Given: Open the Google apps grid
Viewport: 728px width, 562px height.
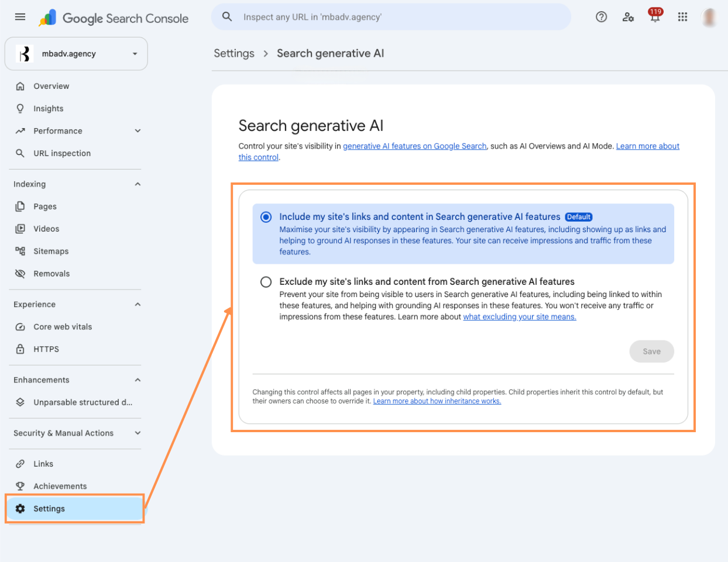Looking at the screenshot, I should 682,17.
